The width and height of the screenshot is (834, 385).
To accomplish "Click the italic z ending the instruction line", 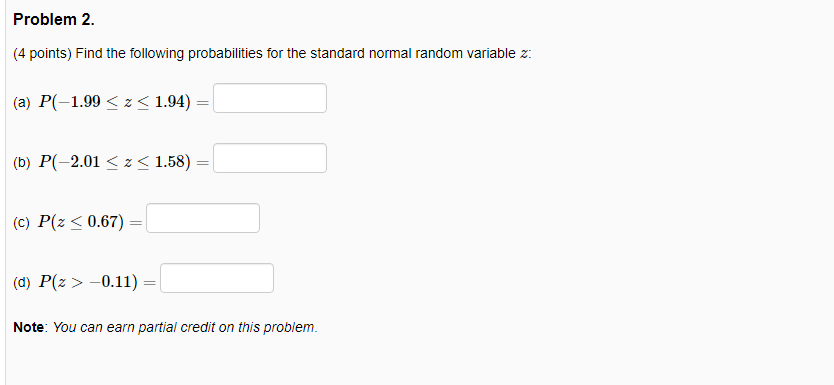I will pyautogui.click(x=524, y=54).
